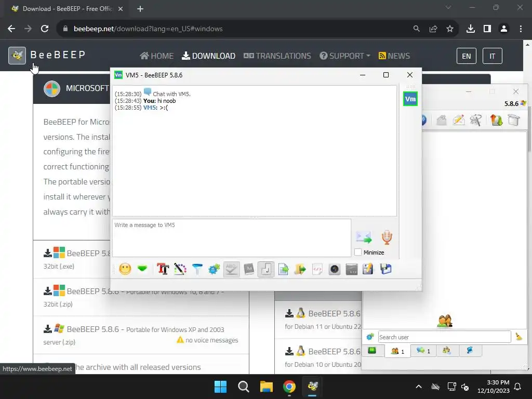Open NEWS nav item on website
This screenshot has height=399, width=532.
pos(394,56)
